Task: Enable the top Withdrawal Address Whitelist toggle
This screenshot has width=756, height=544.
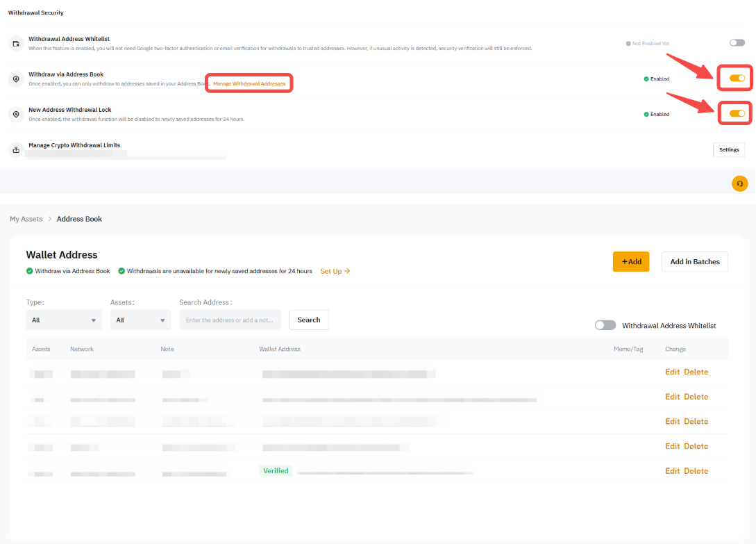Action: pos(737,43)
